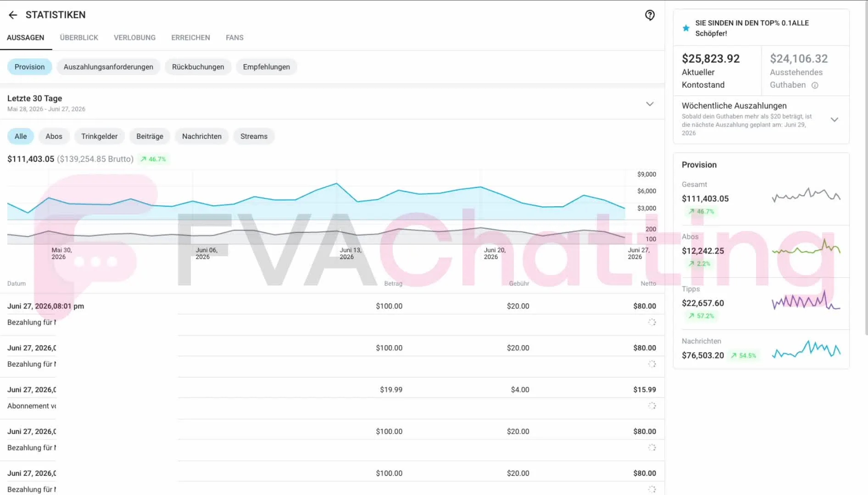Click the $19.99 Betrag cell
Image resolution: width=868 pixels, height=495 pixels.
pyautogui.click(x=391, y=390)
